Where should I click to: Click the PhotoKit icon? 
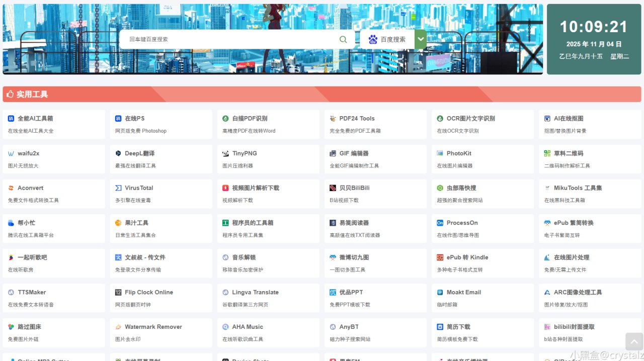coord(440,153)
